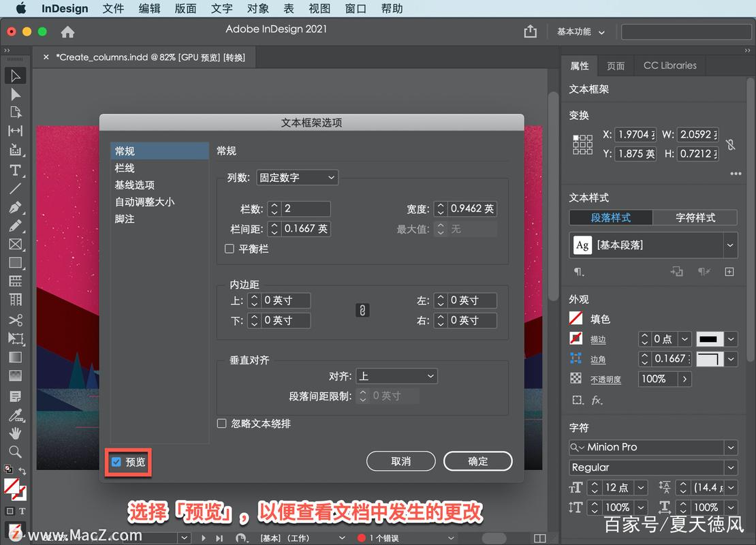Toggle the 忽略文本绕排 checkbox

[221, 423]
